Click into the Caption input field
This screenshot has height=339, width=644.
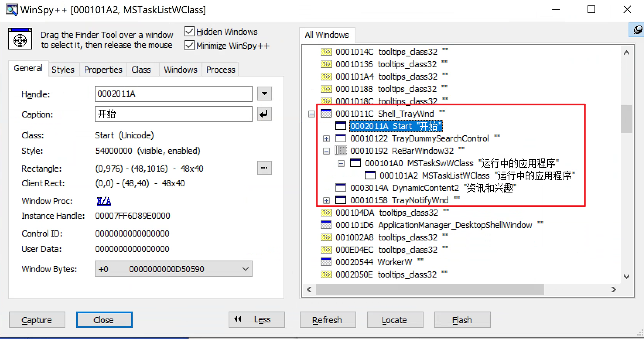174,114
